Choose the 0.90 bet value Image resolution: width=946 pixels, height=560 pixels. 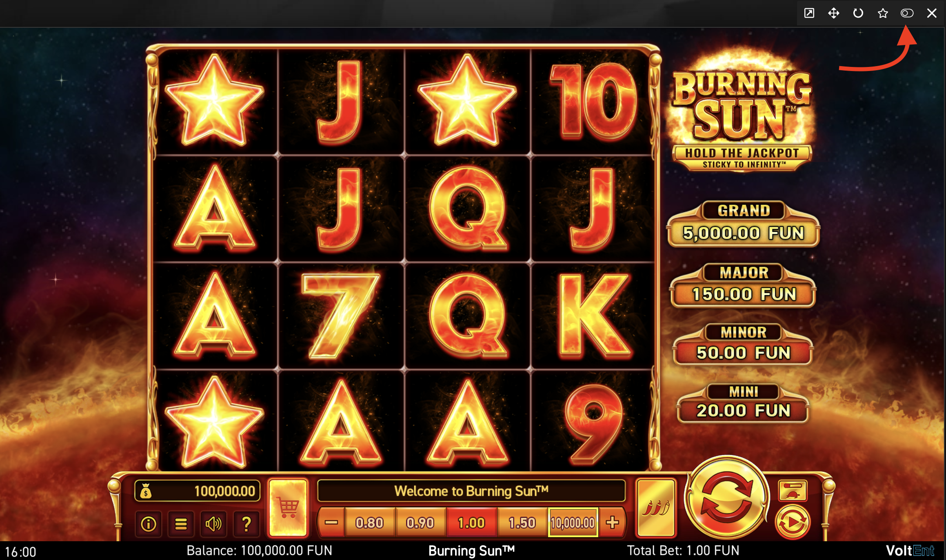point(420,522)
